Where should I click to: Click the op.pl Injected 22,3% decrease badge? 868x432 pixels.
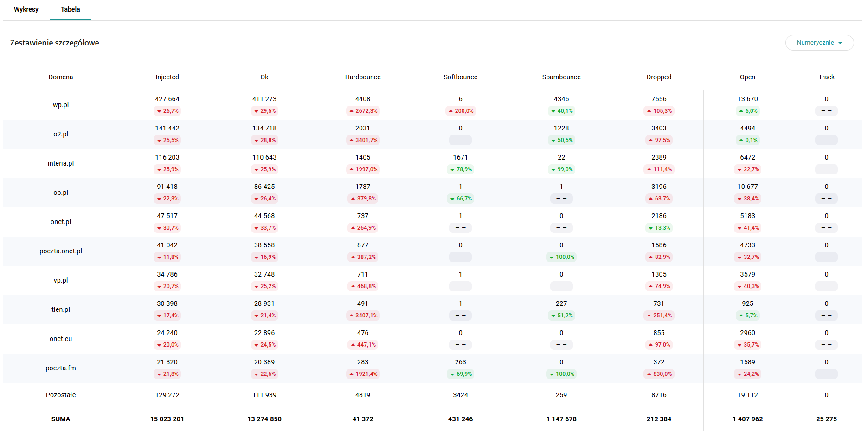(x=167, y=199)
